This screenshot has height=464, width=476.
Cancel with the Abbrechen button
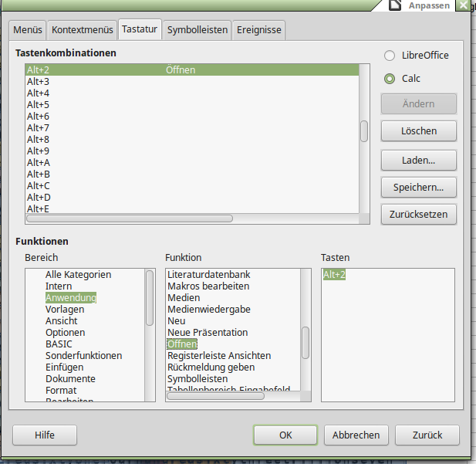[356, 435]
